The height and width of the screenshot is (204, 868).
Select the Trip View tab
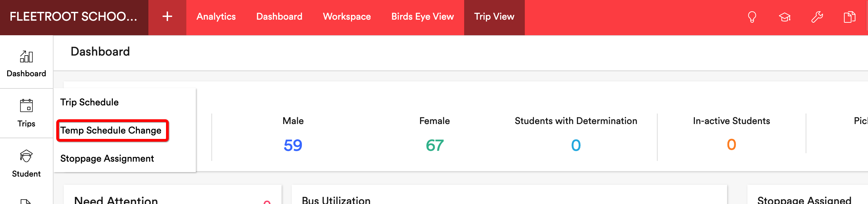coord(494,17)
